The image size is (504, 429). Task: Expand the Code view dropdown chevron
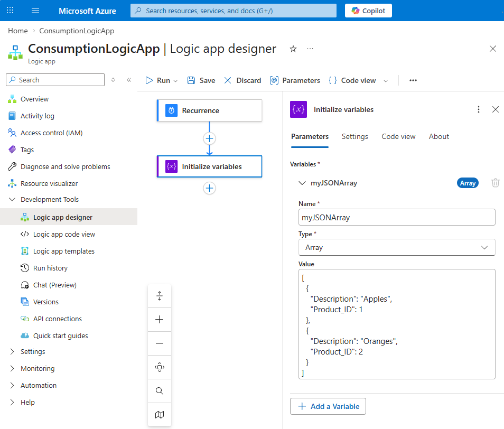(x=386, y=81)
